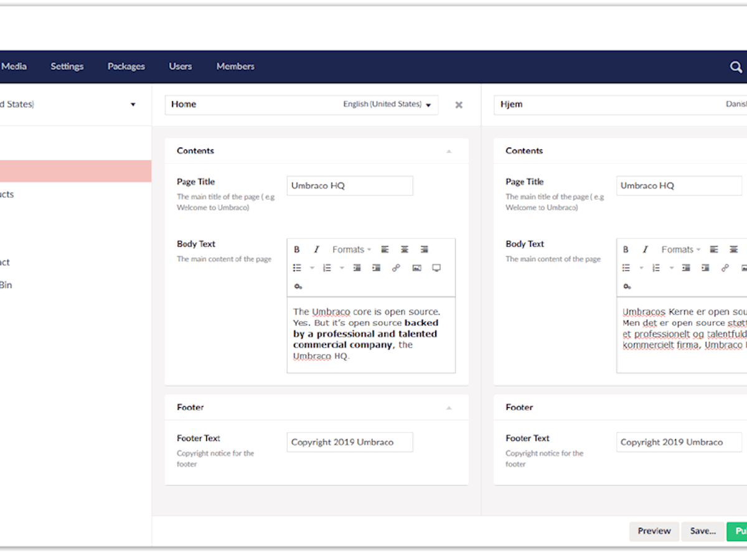Go to the Packages section
This screenshot has height=560, width=747.
pyautogui.click(x=126, y=67)
